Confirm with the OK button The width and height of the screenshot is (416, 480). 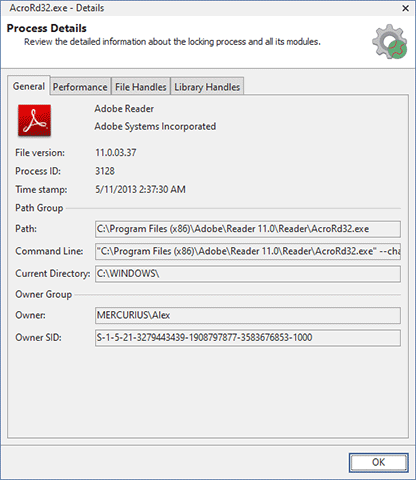(x=378, y=462)
